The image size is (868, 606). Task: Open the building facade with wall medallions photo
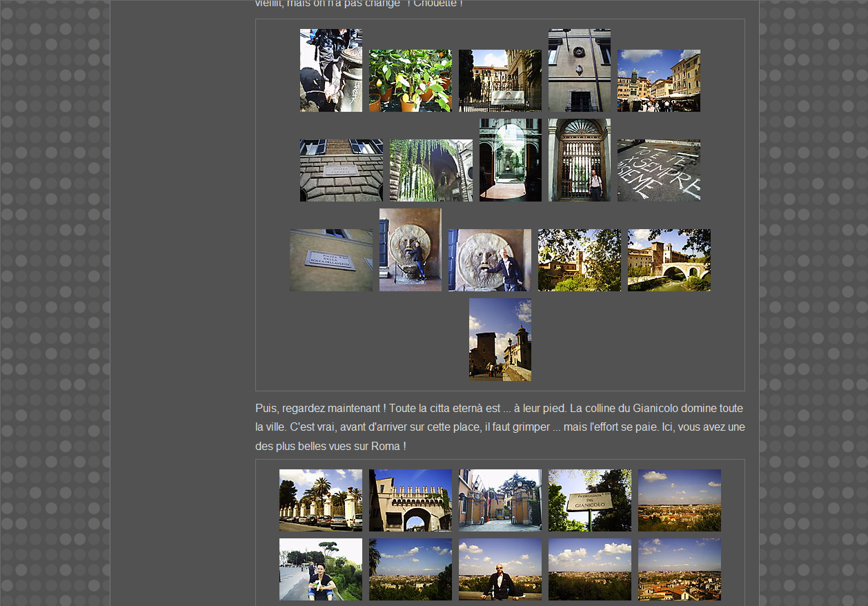coord(579,70)
